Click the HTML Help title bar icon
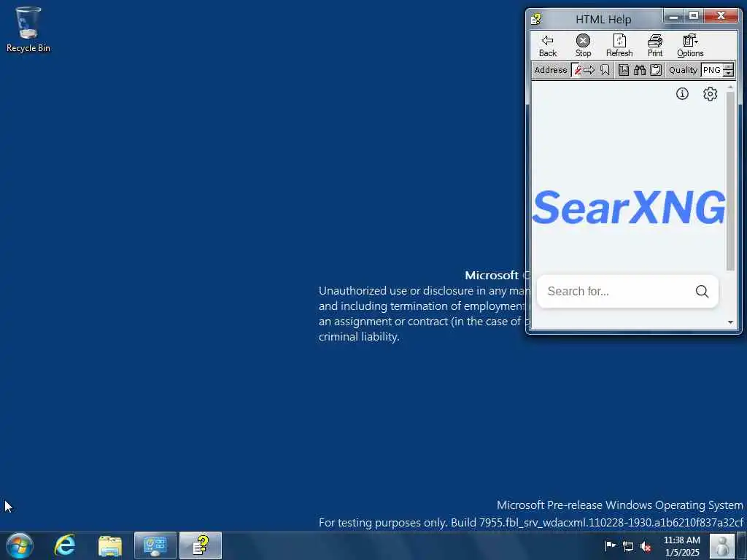Screen dimensions: 747x560 [x=536, y=19]
